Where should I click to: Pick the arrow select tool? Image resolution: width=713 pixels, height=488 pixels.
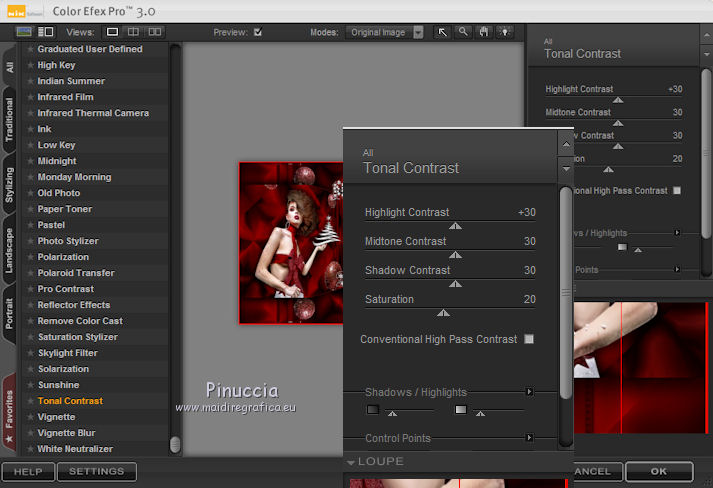[442, 32]
